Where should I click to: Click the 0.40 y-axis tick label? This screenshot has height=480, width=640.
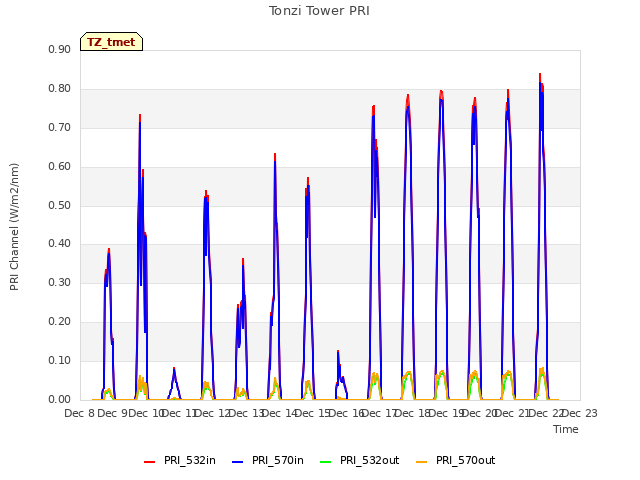click(60, 244)
